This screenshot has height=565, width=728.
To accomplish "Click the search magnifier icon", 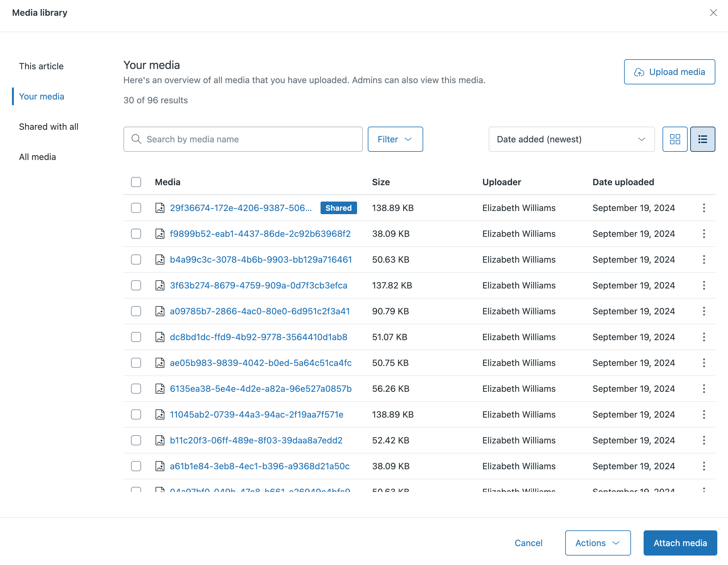I will click(x=136, y=139).
